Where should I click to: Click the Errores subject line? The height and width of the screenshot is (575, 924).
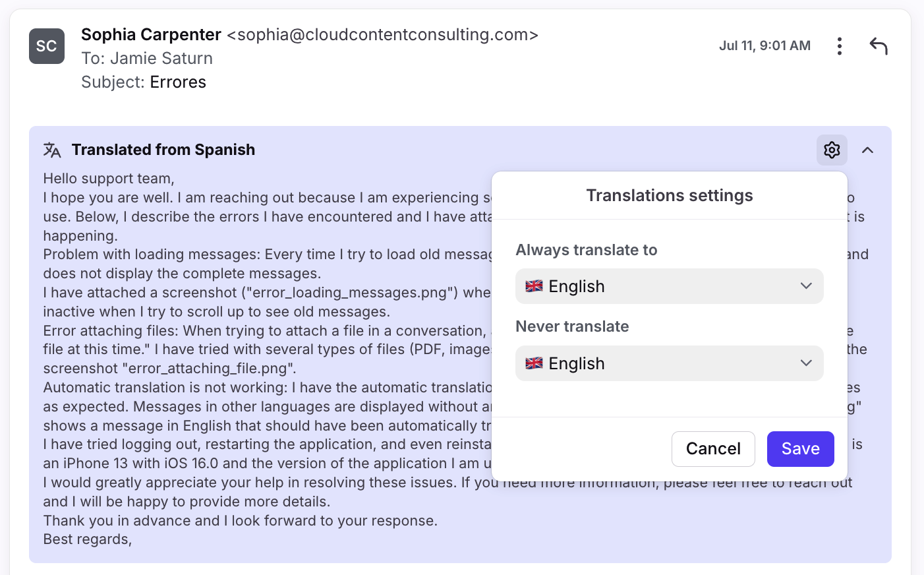[178, 82]
